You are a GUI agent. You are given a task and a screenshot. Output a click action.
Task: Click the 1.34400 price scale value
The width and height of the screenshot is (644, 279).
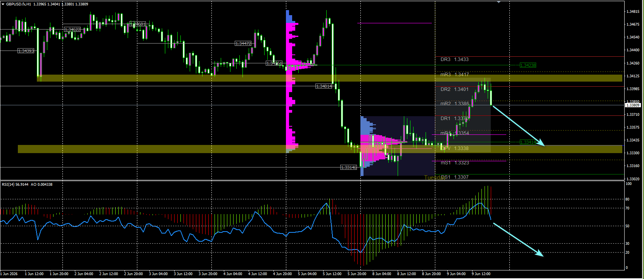pyautogui.click(x=632, y=50)
